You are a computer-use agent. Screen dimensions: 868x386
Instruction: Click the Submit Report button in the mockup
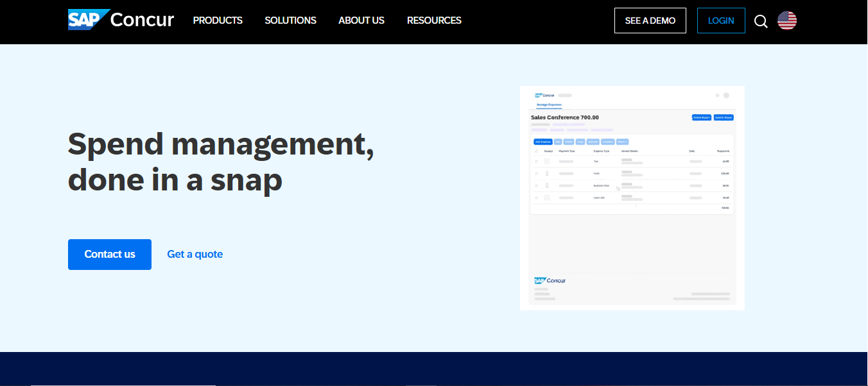pos(724,117)
